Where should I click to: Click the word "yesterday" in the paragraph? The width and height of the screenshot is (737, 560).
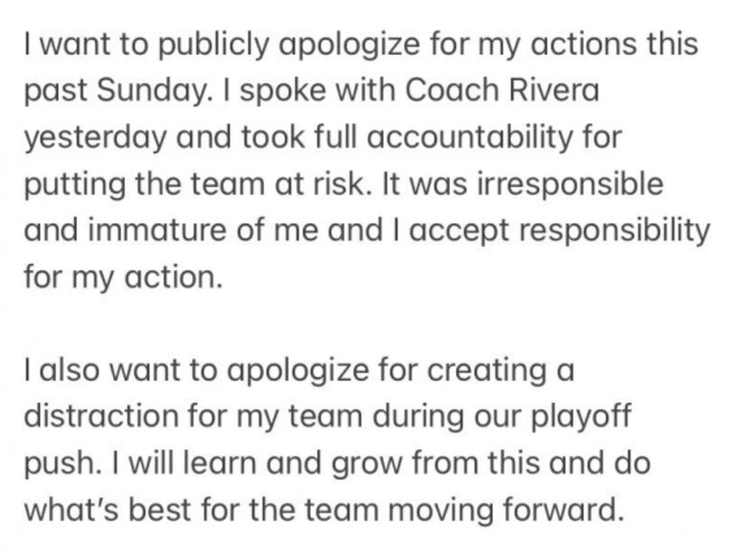[97, 138]
